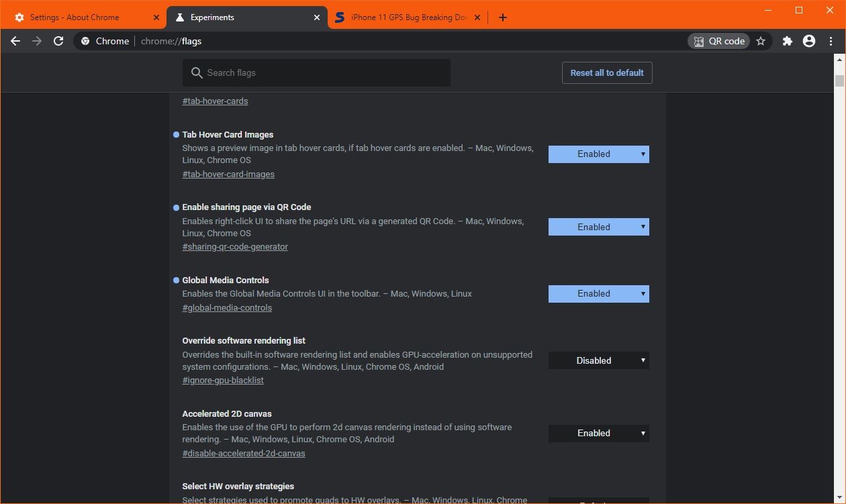Image resolution: width=846 pixels, height=504 pixels.
Task: Open the #sharing-qr-code-generator link
Action: coord(235,247)
